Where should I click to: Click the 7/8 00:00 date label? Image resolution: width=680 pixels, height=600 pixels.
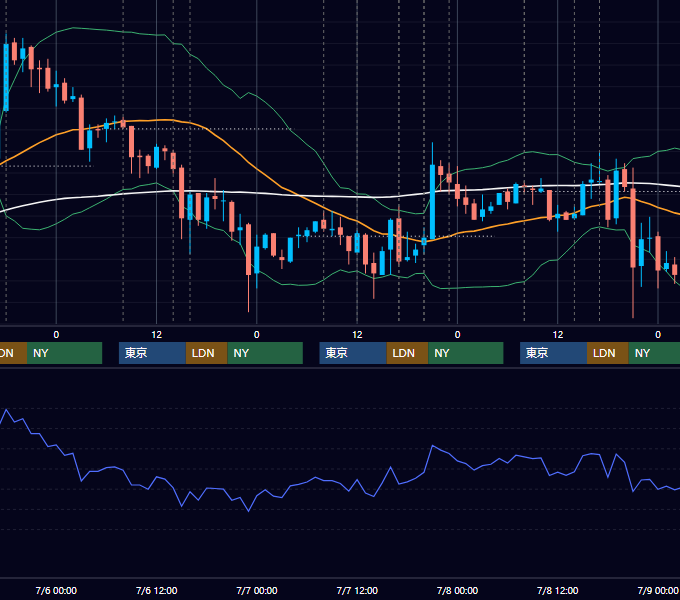click(x=457, y=590)
